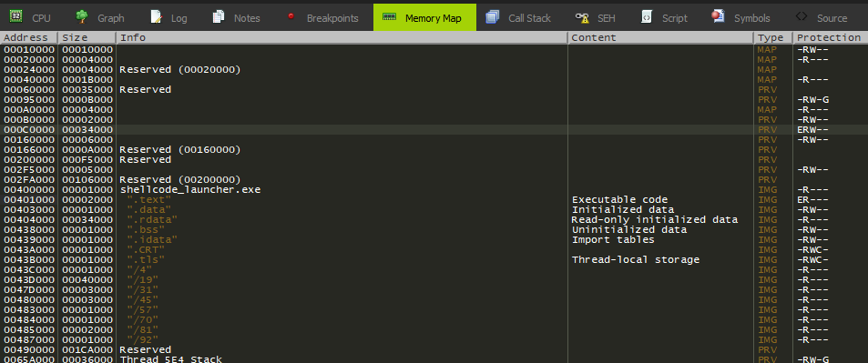Sort by the Size column header
Viewport: 868px width, 363px height.
click(87, 37)
